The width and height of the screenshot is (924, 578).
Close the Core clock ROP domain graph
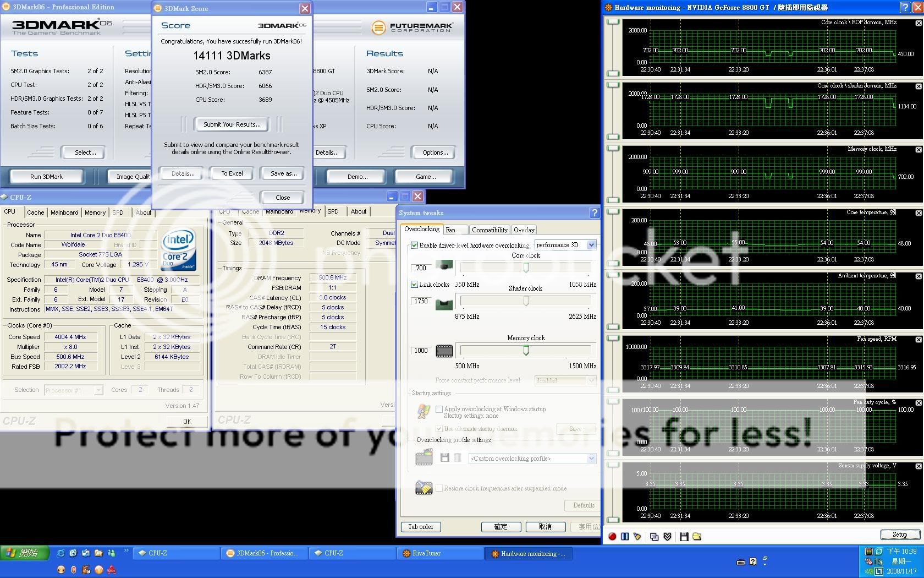(x=919, y=23)
